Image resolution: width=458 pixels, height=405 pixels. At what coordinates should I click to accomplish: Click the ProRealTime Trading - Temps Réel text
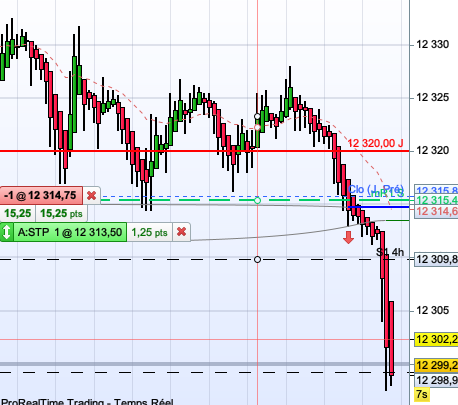pyautogui.click(x=87, y=401)
